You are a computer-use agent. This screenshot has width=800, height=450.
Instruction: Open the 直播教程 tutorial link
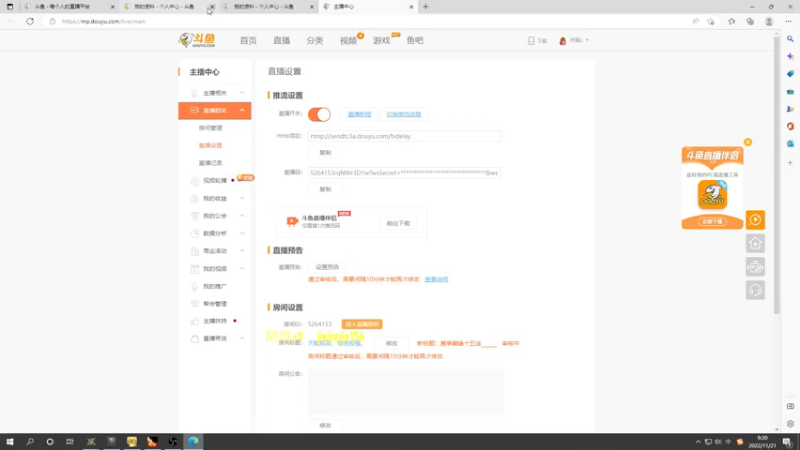pyautogui.click(x=359, y=114)
